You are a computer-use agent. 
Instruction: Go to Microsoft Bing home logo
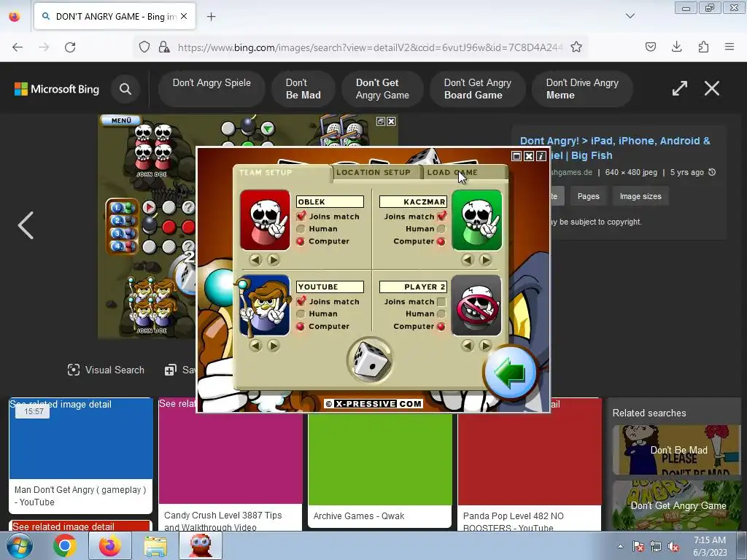[57, 89]
